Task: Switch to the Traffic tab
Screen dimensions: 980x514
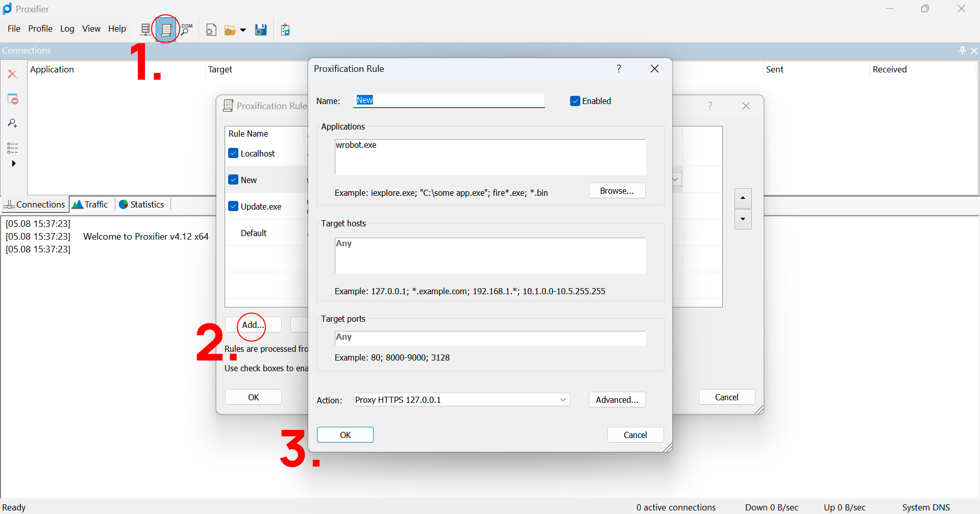Action: pyautogui.click(x=90, y=204)
